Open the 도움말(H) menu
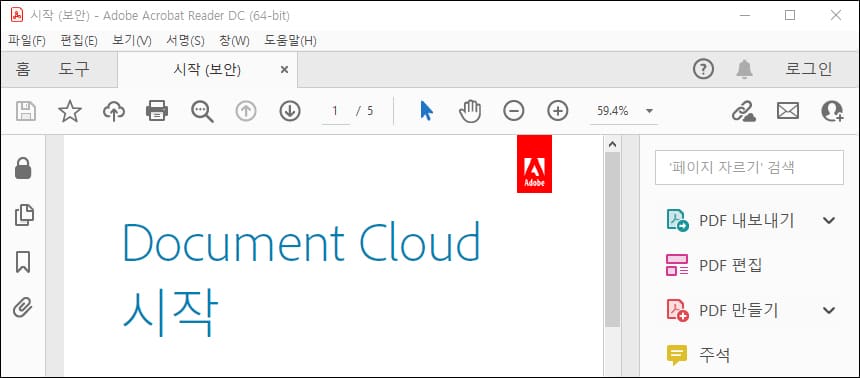 (290, 41)
